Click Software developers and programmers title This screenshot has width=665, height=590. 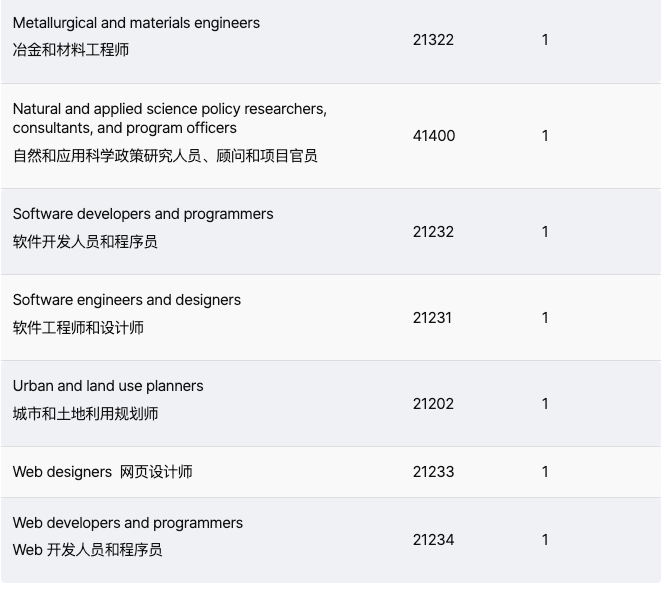click(x=143, y=214)
